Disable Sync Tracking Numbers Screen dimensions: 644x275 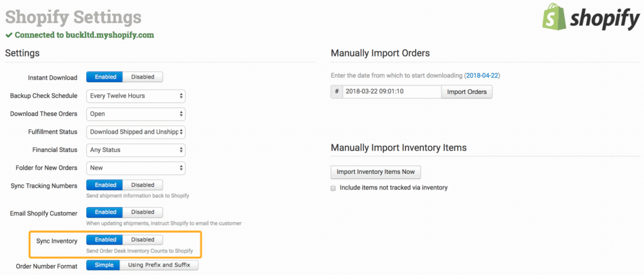143,185
